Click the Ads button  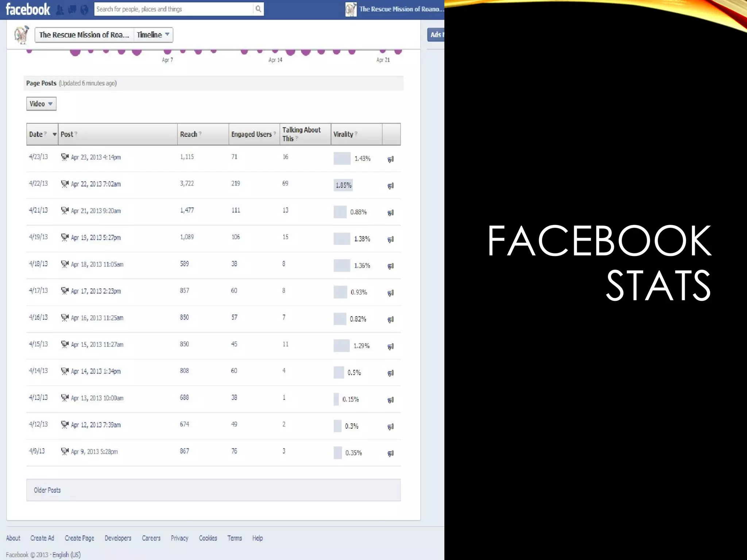(x=436, y=35)
